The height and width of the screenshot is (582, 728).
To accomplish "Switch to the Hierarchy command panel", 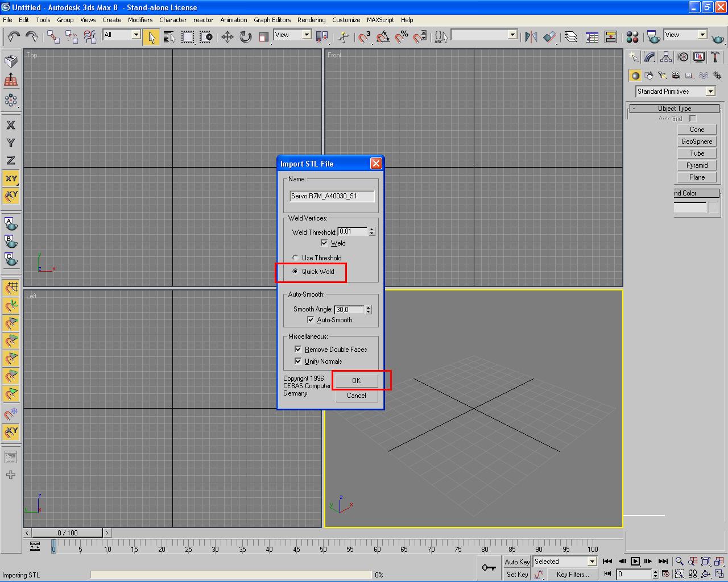I will (666, 57).
